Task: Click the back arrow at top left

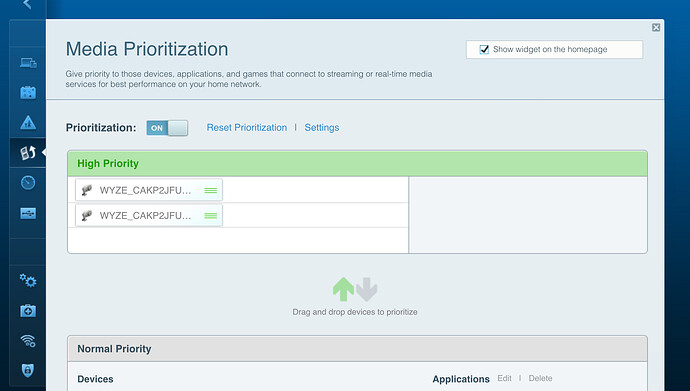Action: (27, 4)
